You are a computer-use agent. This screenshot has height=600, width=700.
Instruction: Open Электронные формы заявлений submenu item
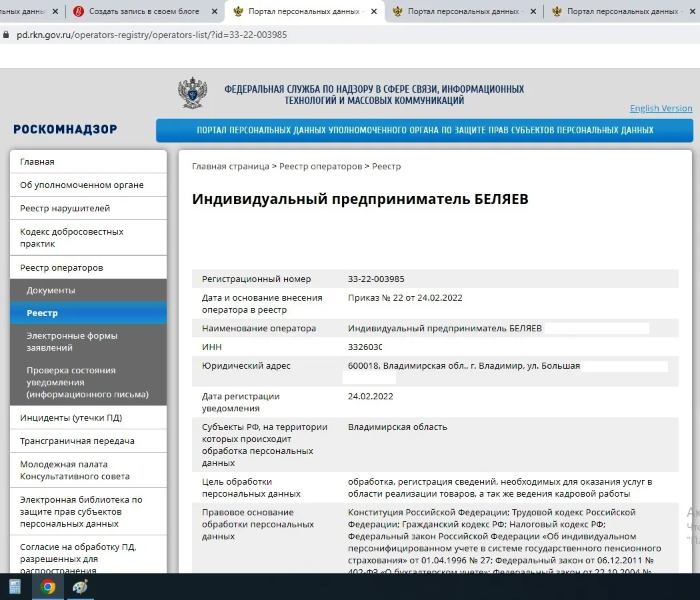point(89,341)
